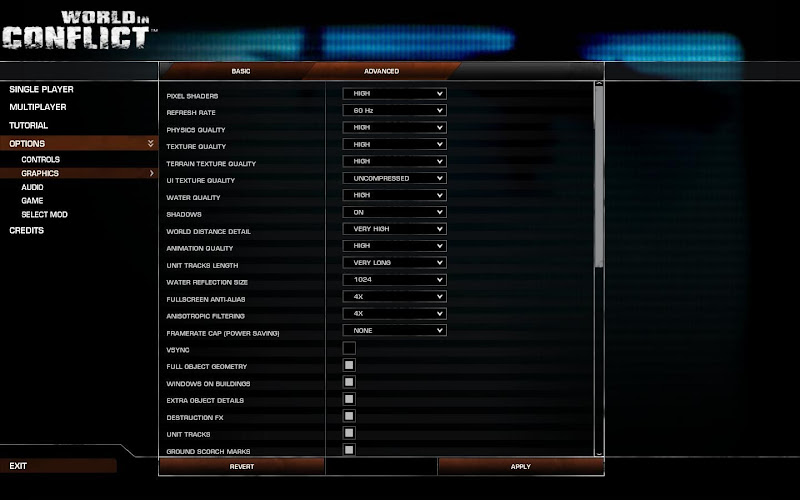The height and width of the screenshot is (500, 800).
Task: Open the Water Reflection Size dropdown
Action: [x=394, y=280]
